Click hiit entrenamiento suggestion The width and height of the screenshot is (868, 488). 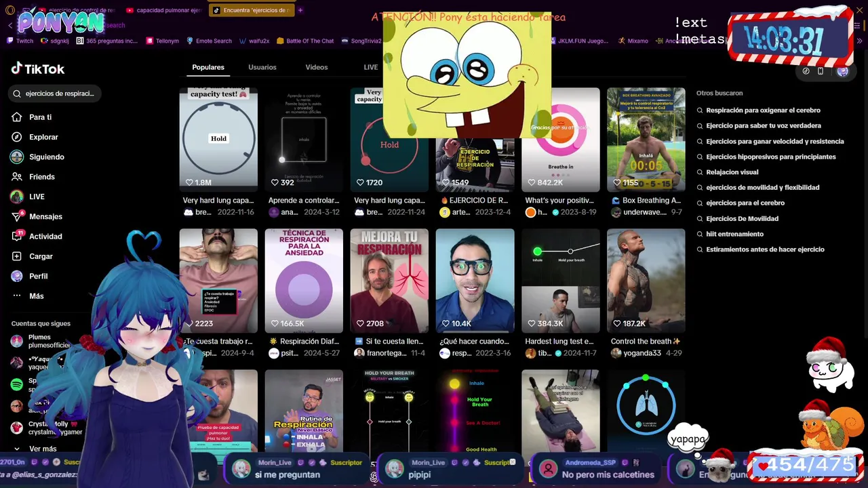coord(735,234)
